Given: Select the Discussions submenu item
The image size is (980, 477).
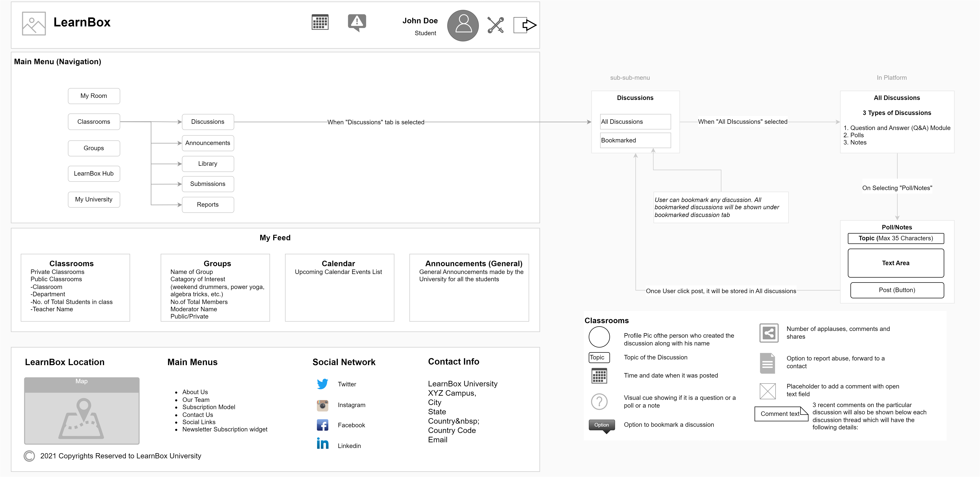Looking at the screenshot, I should [x=208, y=122].
